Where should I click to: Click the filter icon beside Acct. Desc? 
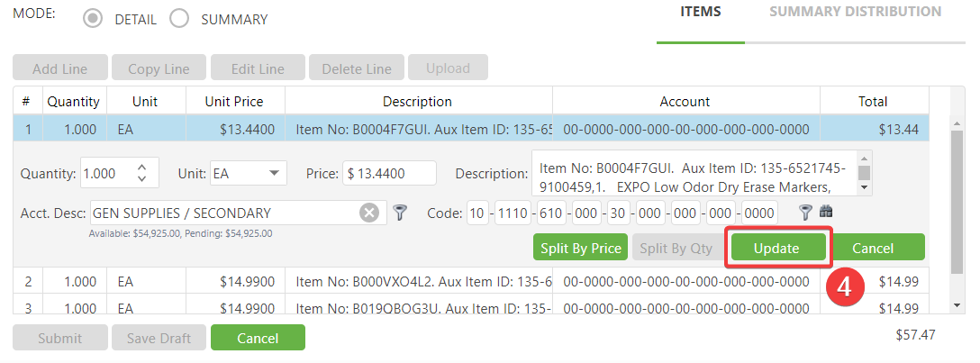401,213
